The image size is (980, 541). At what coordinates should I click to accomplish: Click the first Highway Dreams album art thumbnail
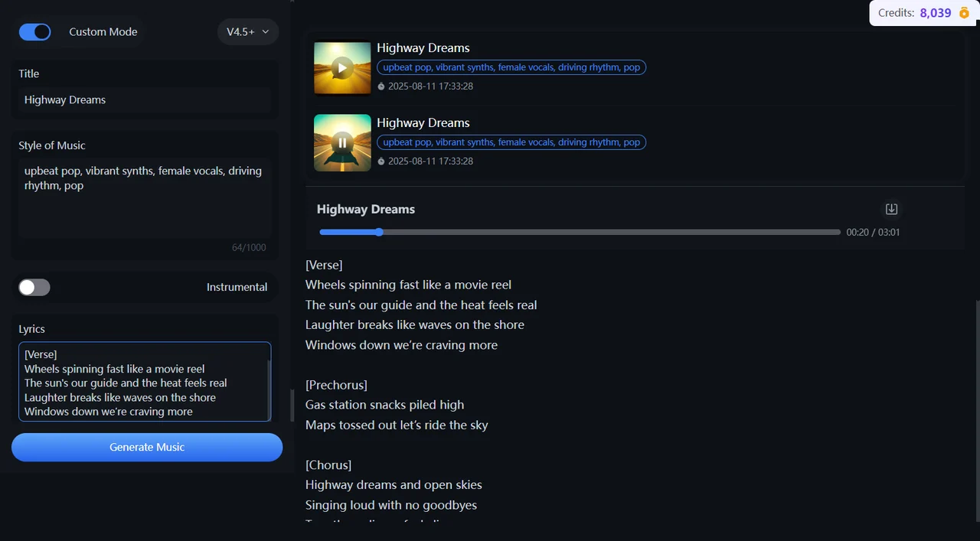coord(341,67)
